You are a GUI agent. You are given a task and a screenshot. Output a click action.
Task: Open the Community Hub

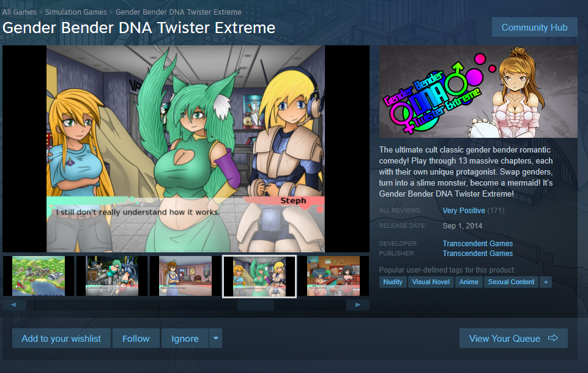pyautogui.click(x=534, y=28)
